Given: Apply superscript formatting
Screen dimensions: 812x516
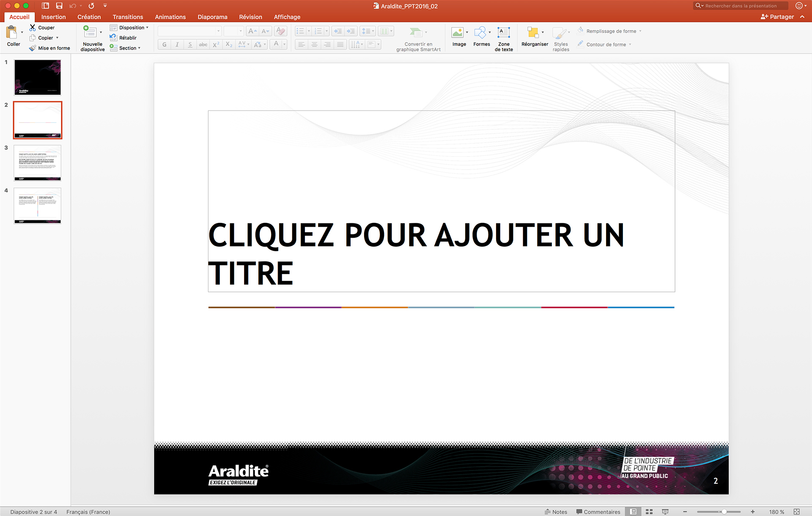Looking at the screenshot, I should (216, 44).
